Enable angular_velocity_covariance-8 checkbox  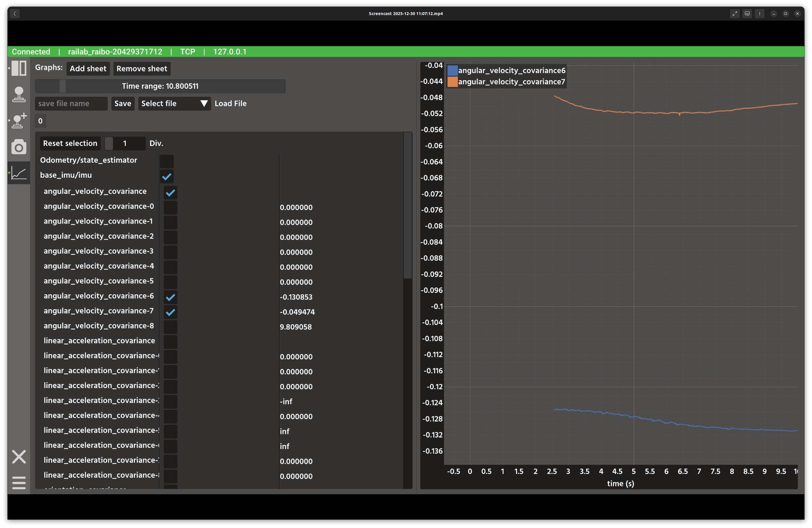click(x=170, y=327)
